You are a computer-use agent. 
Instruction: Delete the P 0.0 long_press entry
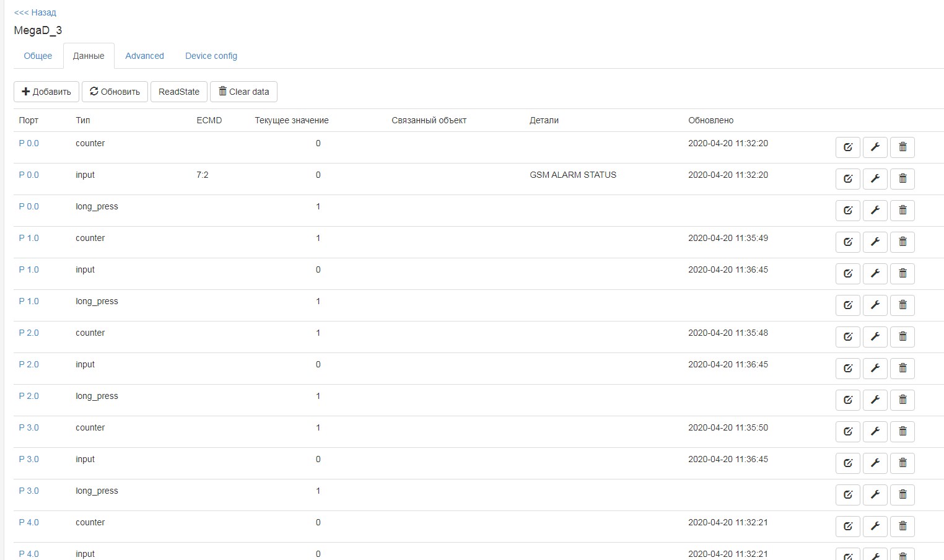pos(902,210)
